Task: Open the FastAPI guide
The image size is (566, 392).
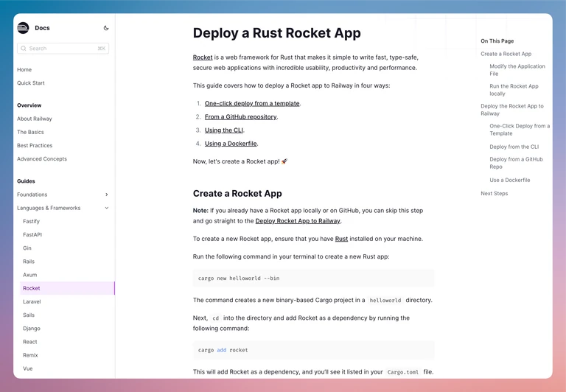Action: click(32, 234)
